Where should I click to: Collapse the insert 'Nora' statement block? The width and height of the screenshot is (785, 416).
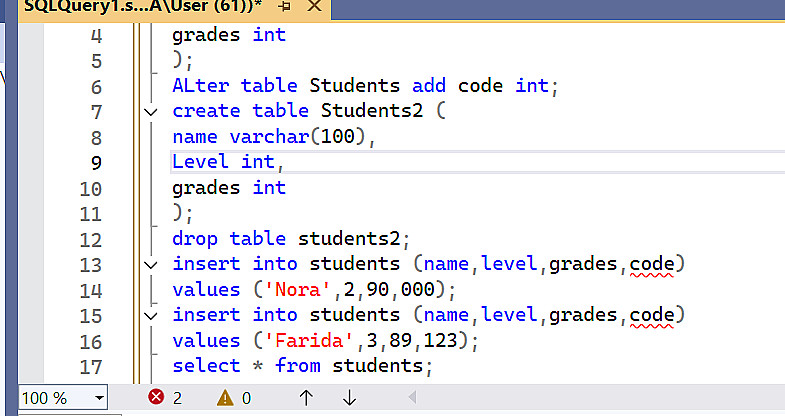[151, 265]
